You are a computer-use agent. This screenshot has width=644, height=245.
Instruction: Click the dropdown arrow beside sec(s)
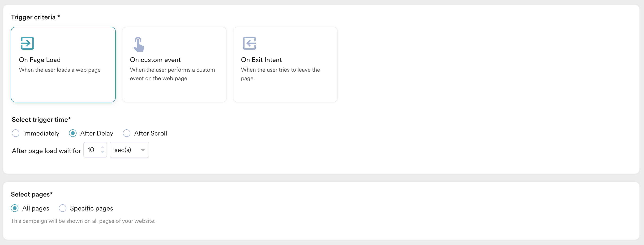click(143, 150)
